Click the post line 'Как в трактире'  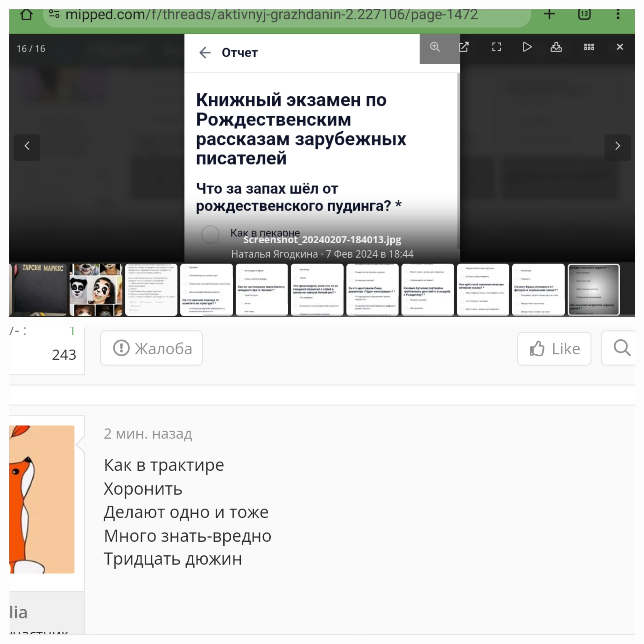[164, 465]
